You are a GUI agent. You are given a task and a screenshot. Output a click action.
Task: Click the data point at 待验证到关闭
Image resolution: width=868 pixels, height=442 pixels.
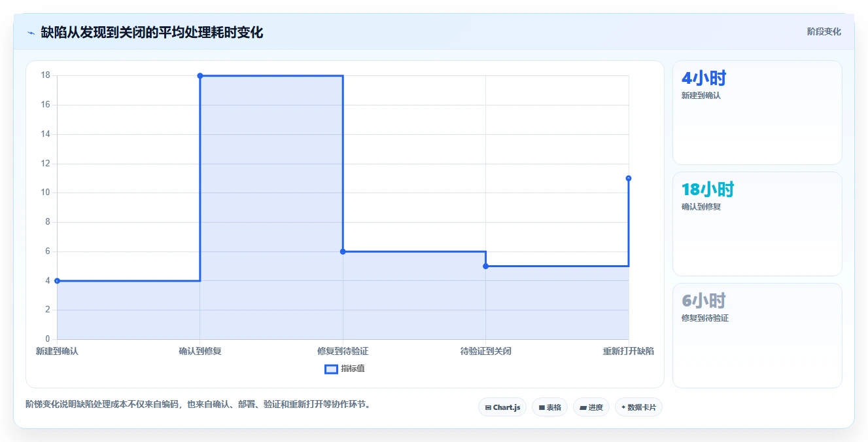[x=485, y=266]
